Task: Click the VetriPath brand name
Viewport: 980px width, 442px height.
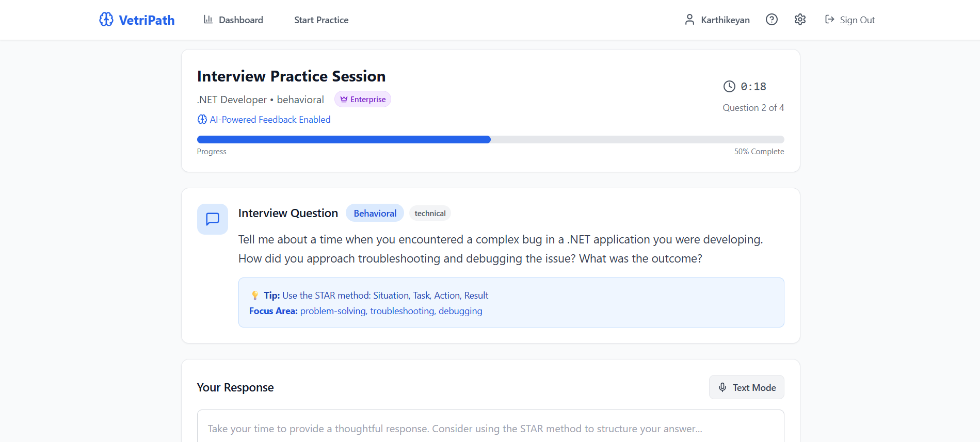Action: 147,20
